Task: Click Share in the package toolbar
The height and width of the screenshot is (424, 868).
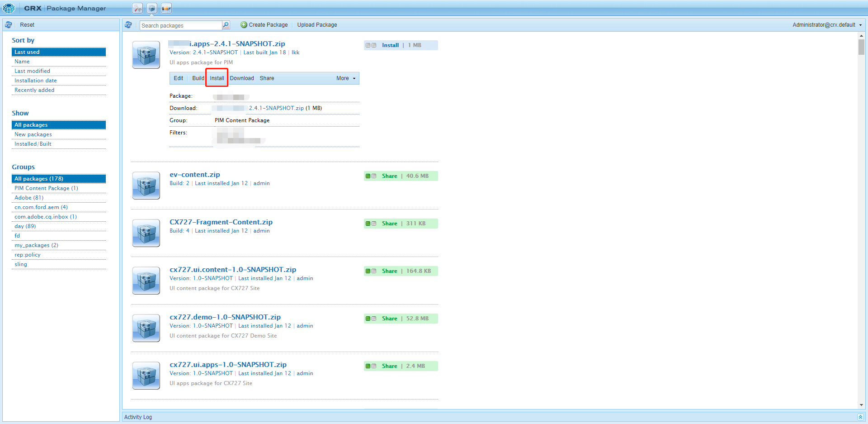Action: [267, 78]
